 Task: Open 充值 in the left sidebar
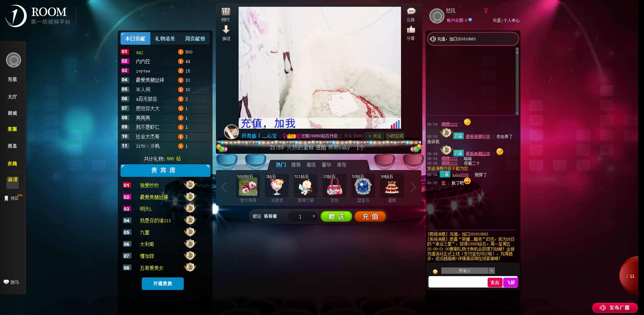click(12, 79)
